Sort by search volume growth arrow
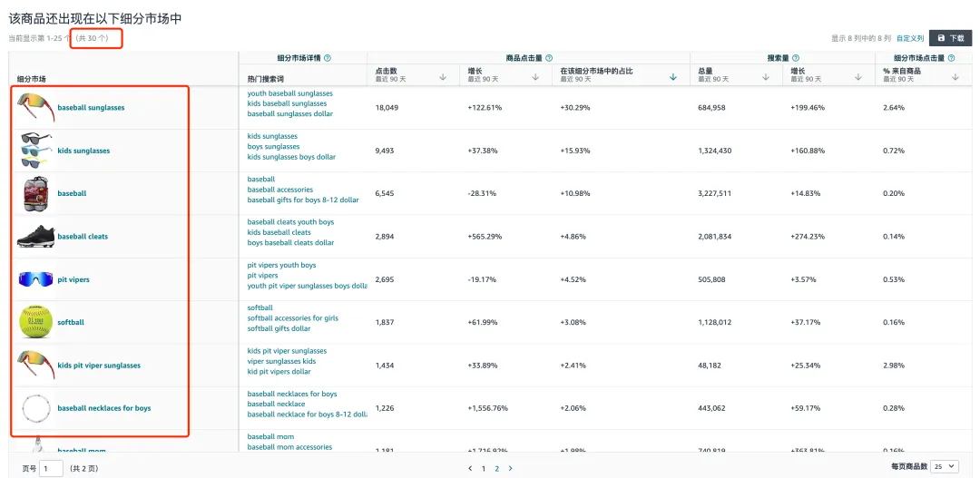Screen dimensions: 980x478 [x=861, y=77]
